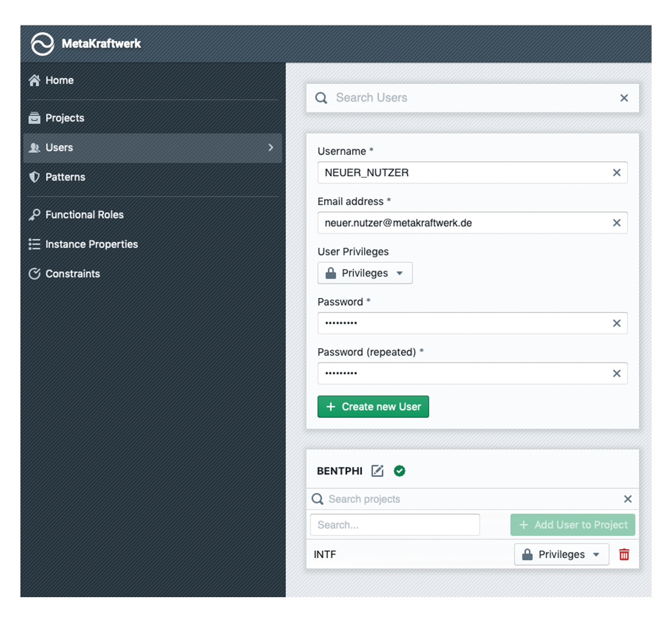672x622 pixels.
Task: Navigate to Functional Roles
Action: click(x=84, y=215)
